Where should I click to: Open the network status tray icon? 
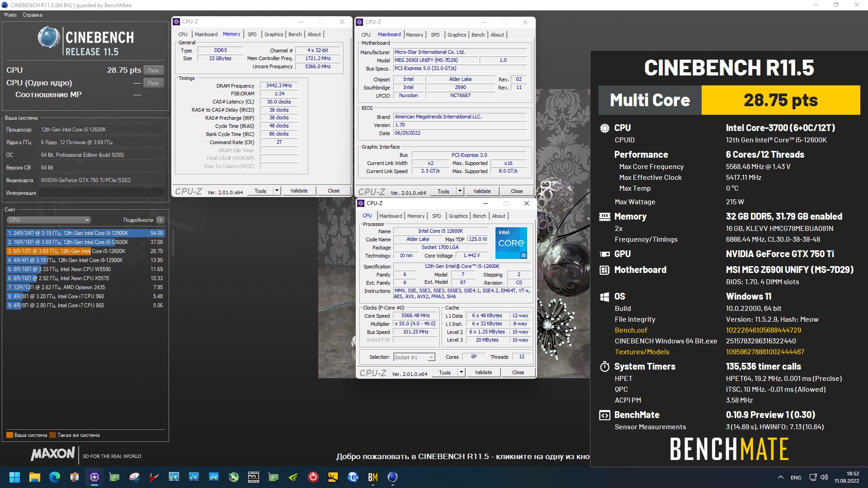[813, 477]
